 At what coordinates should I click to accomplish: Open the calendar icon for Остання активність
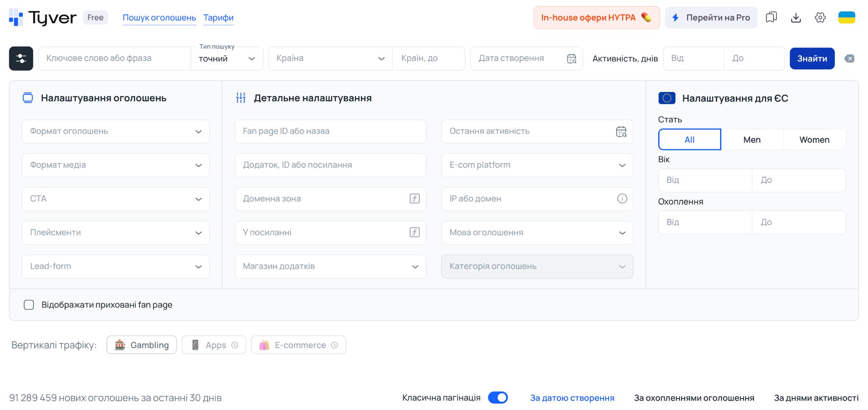(x=621, y=131)
